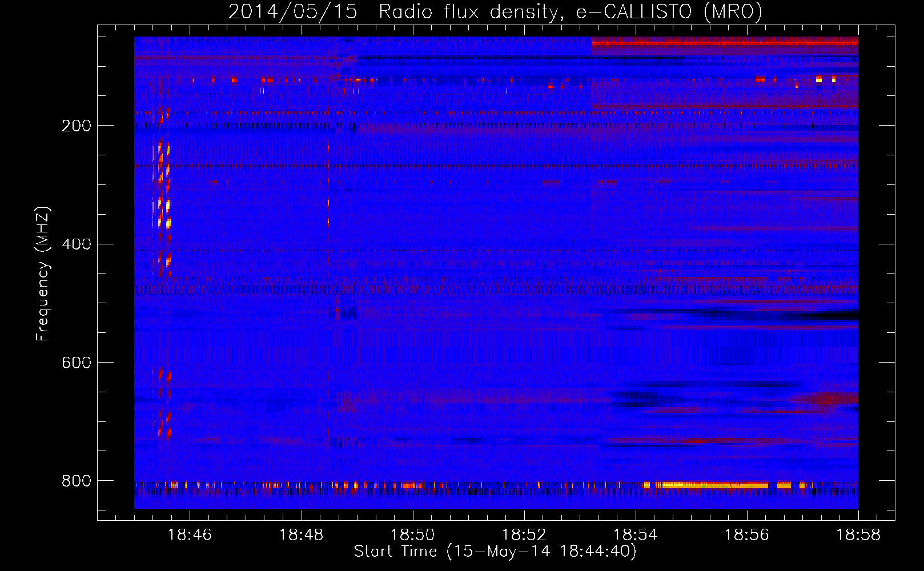
Task: Click the 400 frequency tick label
Action: (x=76, y=244)
